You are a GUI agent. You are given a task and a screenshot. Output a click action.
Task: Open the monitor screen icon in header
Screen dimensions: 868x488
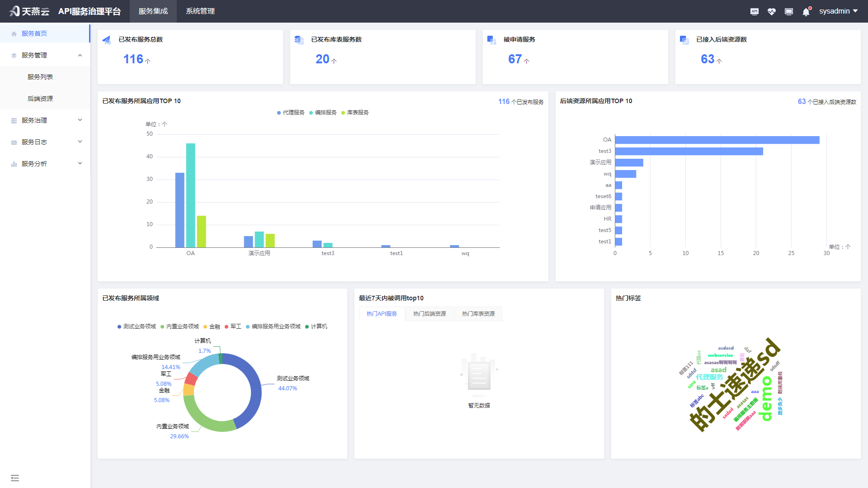click(x=788, y=11)
